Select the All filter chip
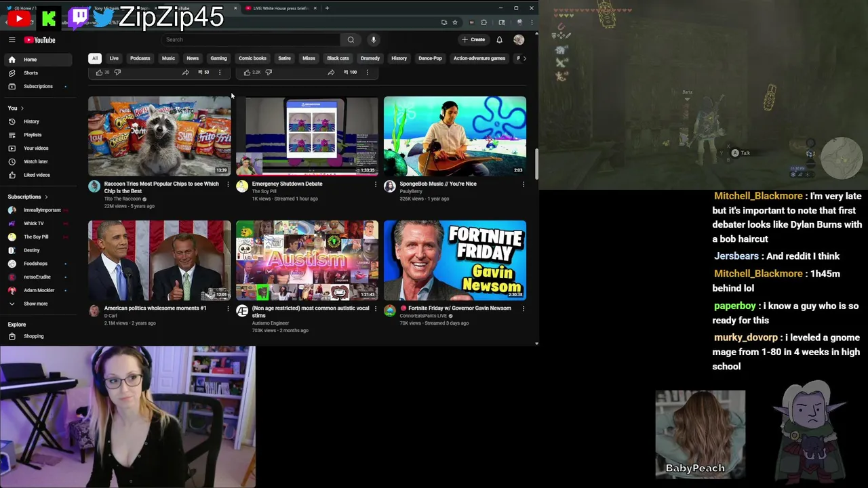Image resolution: width=868 pixels, height=488 pixels. (x=95, y=58)
